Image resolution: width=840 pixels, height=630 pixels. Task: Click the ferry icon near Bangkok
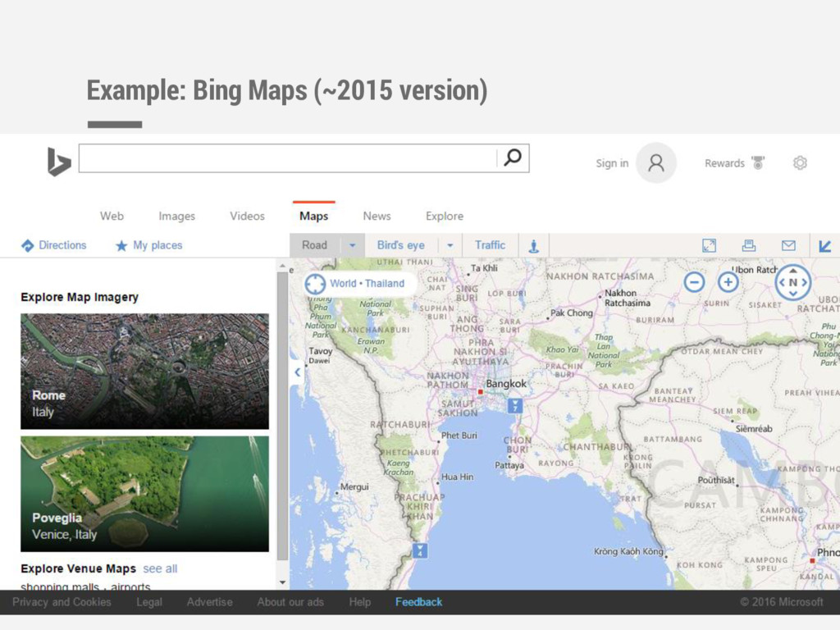coord(515,405)
